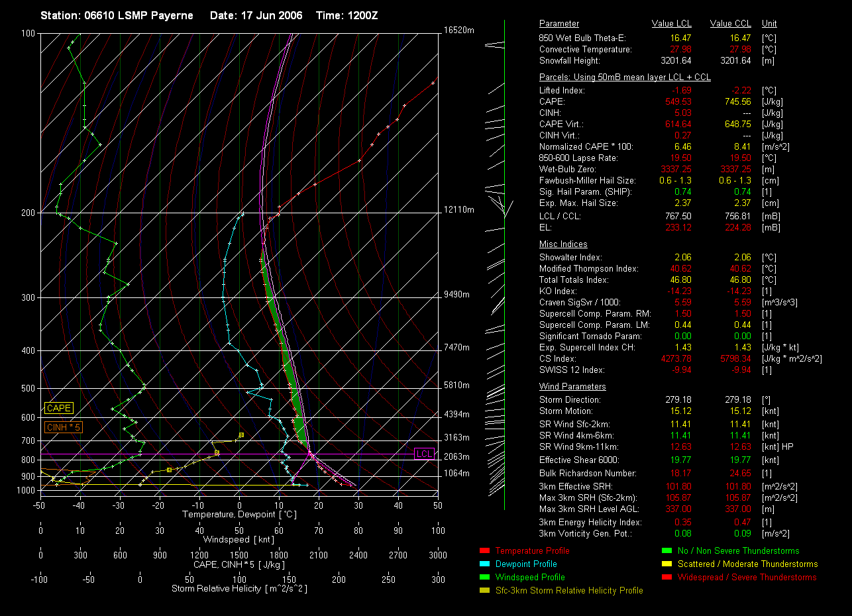This screenshot has width=852, height=616.
Task: Click the cyan Dewpoint Profile legend swatch
Action: click(484, 564)
